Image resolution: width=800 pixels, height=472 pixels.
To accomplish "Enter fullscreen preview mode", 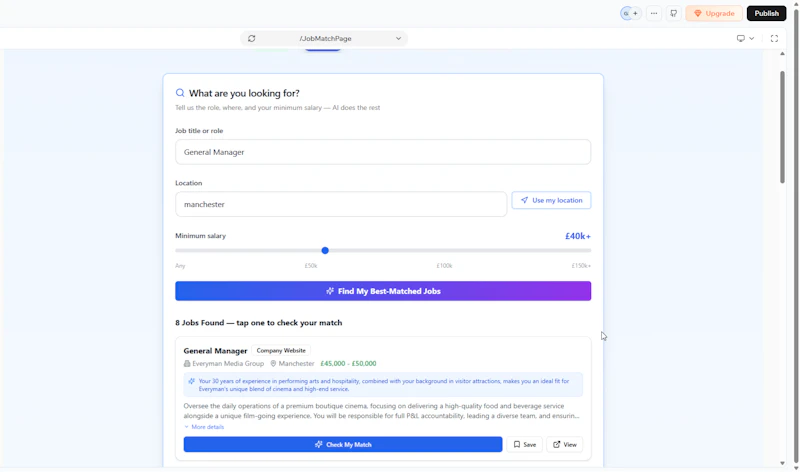I will click(x=774, y=38).
